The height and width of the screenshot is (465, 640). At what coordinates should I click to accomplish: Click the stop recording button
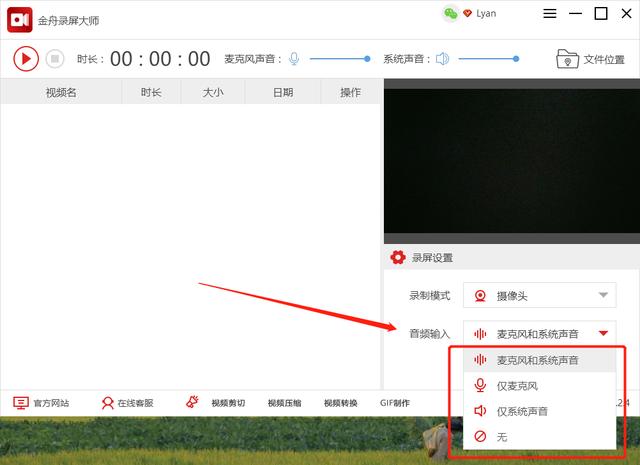55,59
